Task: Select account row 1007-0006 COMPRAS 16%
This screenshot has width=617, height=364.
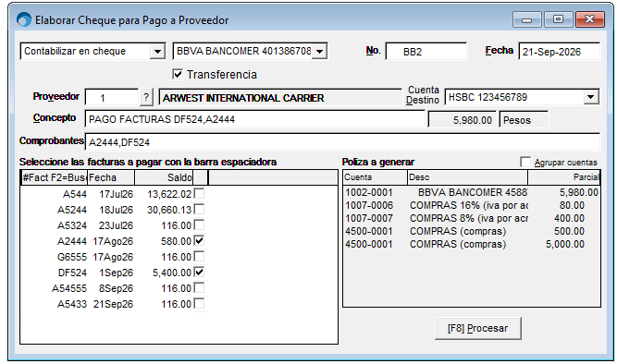Action: click(x=472, y=205)
